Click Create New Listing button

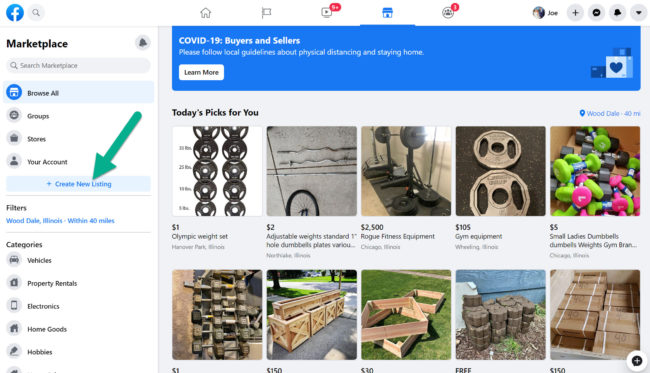[x=78, y=184]
